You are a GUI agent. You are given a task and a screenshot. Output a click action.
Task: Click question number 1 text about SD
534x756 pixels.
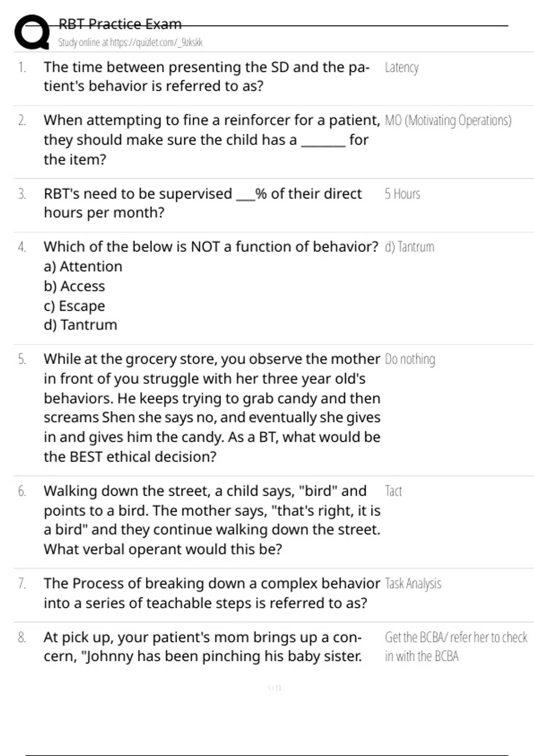click(206, 76)
